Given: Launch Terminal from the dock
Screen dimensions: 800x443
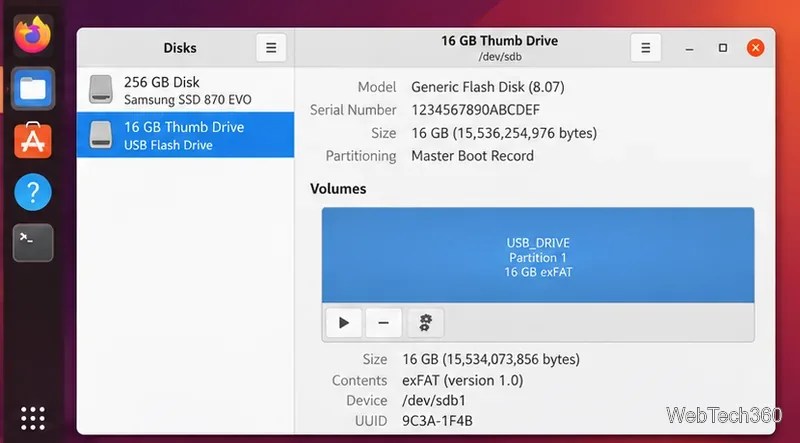Looking at the screenshot, I should pos(33,243).
